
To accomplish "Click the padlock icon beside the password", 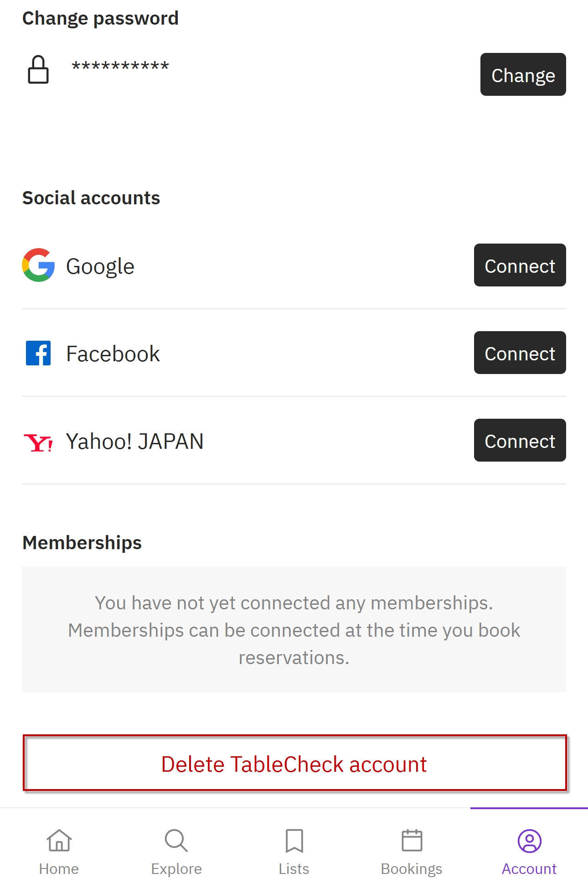I will click(38, 70).
